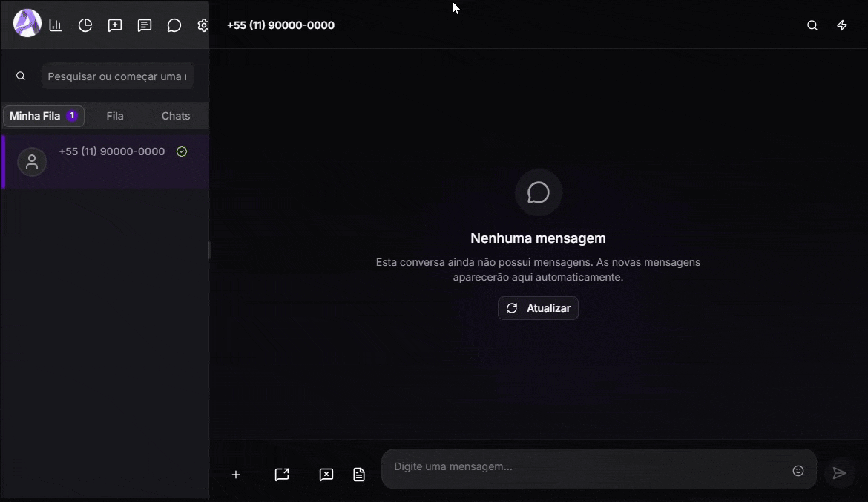The image size is (868, 502).
Task: Switch to the Fila tab
Action: pyautogui.click(x=115, y=116)
